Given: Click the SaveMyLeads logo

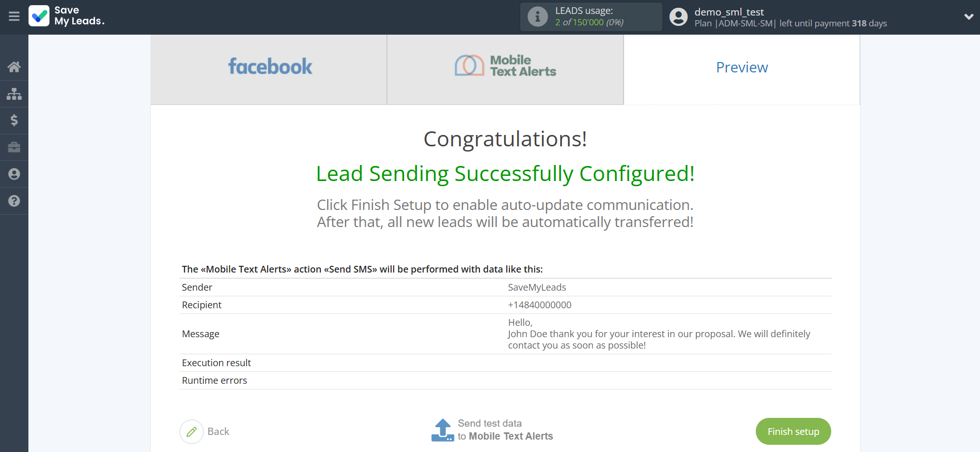Looking at the screenshot, I should click(x=66, y=17).
